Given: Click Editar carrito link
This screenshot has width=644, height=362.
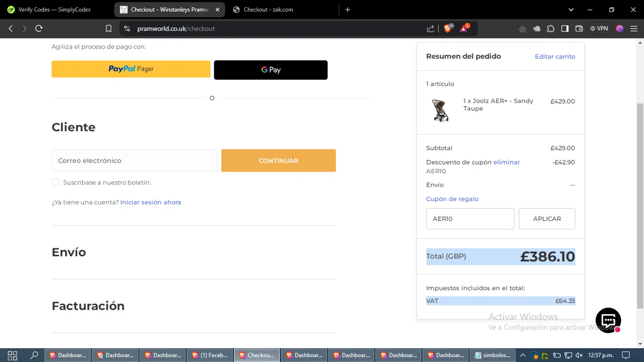Looking at the screenshot, I should pyautogui.click(x=555, y=57).
